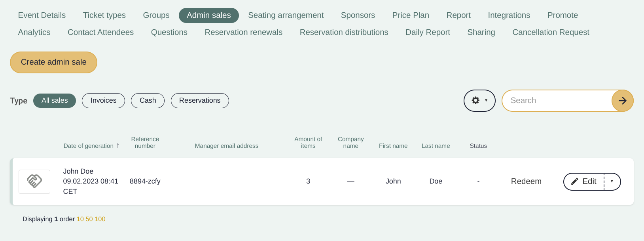Viewport: 644px width, 241px height.
Task: Expand the small caret beside the gear
Action: [x=486, y=101]
